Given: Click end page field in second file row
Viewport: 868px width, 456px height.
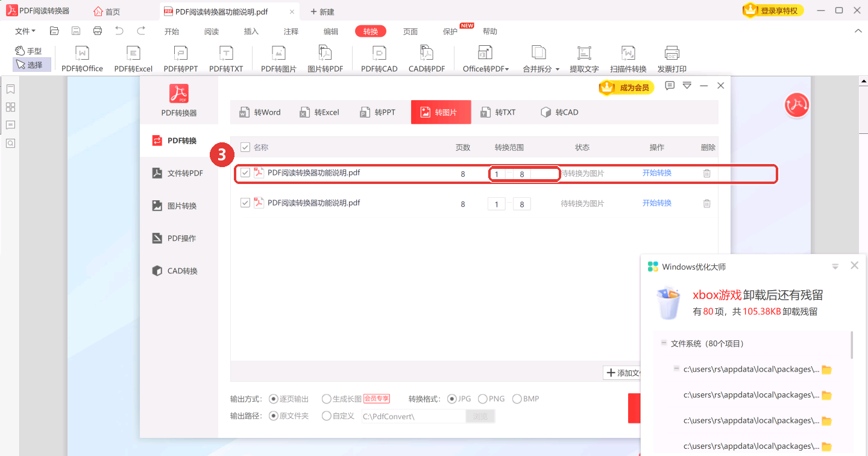Looking at the screenshot, I should 522,204.
